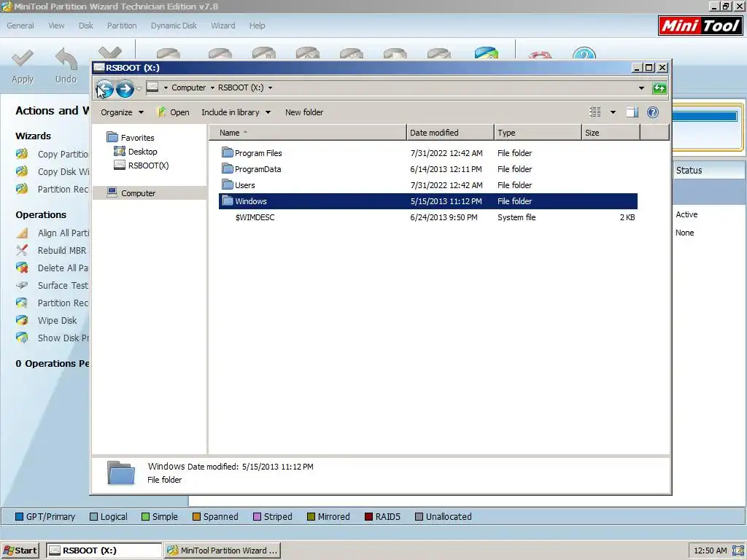Click the ProgramData folder icon
This screenshot has height=560, width=747.
click(x=228, y=168)
